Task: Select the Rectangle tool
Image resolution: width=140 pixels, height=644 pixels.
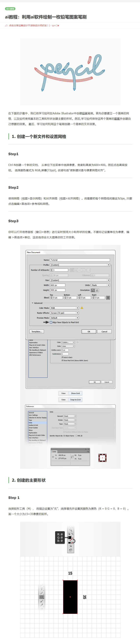Action: 42,597
